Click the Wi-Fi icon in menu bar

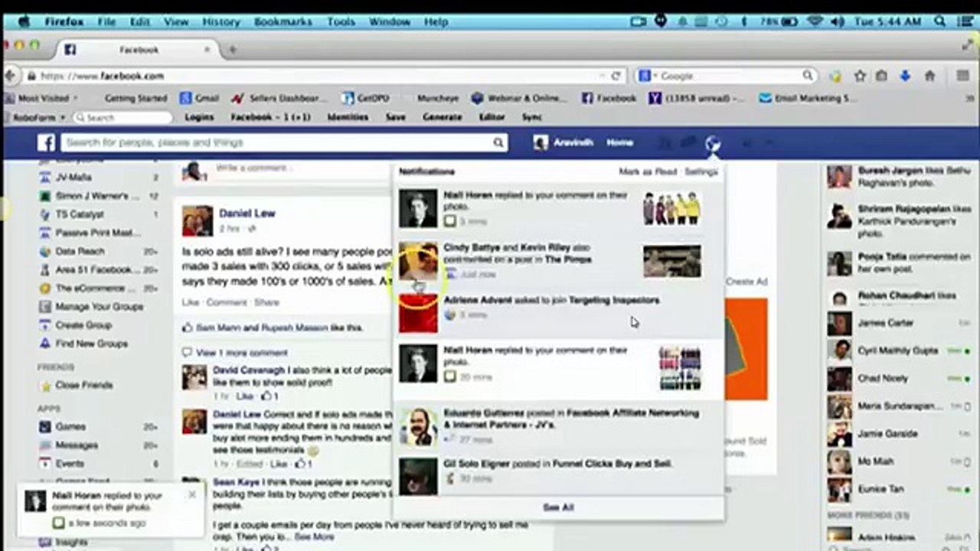[815, 21]
